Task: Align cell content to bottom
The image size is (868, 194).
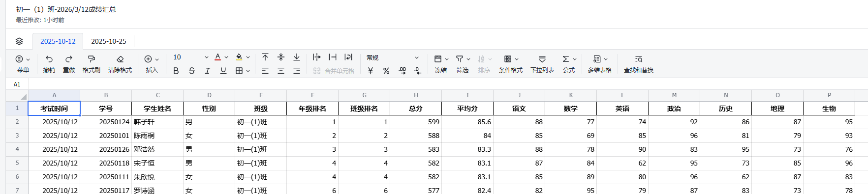Action: click(x=297, y=57)
